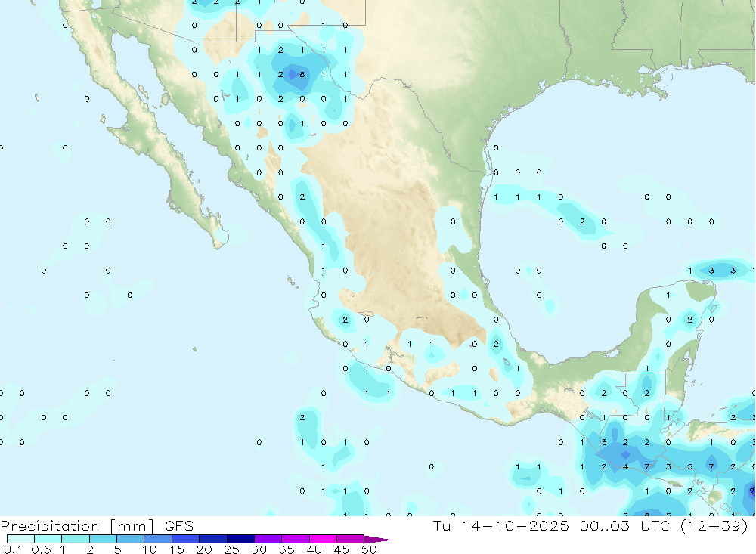Click the "10" legend scale label
Image resolution: width=756 pixels, height=554 pixels.
[150, 549]
